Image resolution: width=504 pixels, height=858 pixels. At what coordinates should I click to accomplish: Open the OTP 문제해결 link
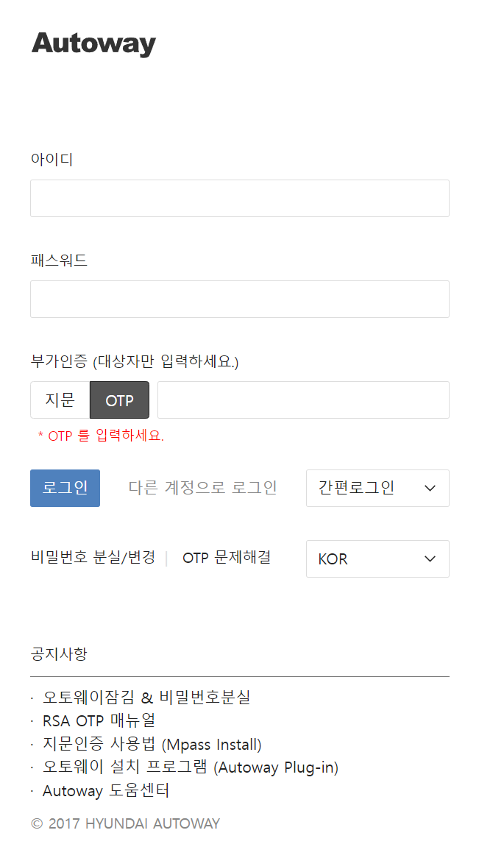coord(225,557)
